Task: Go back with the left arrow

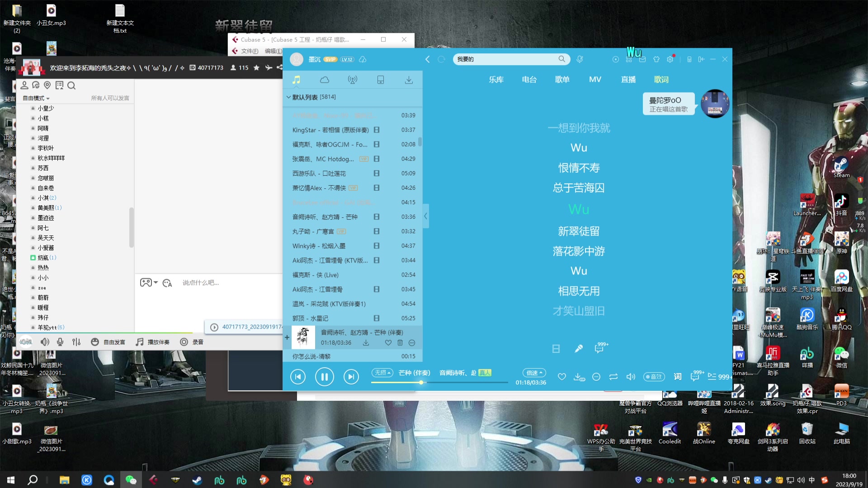Action: point(428,59)
